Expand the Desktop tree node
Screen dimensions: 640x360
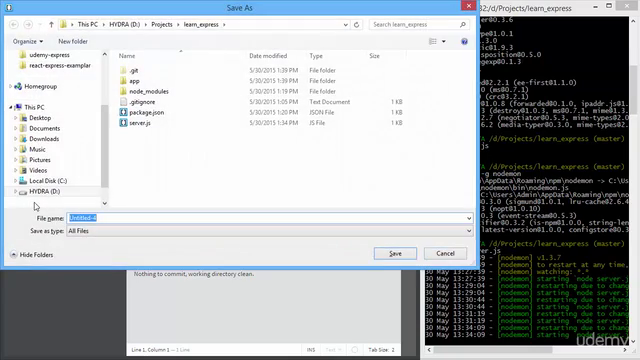pyautogui.click(x=16, y=118)
